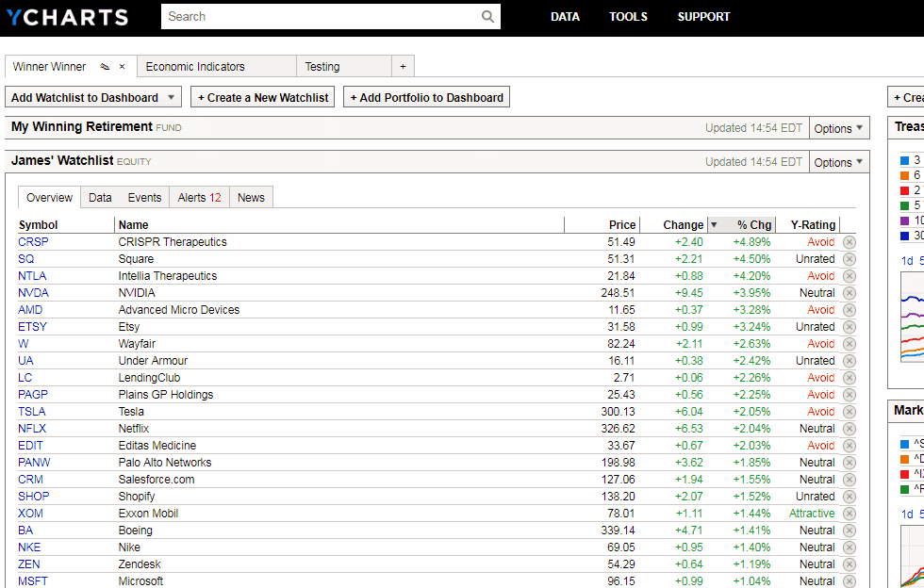The height and width of the screenshot is (588, 924).
Task: Remove Nike from the watchlist
Action: tap(850, 547)
